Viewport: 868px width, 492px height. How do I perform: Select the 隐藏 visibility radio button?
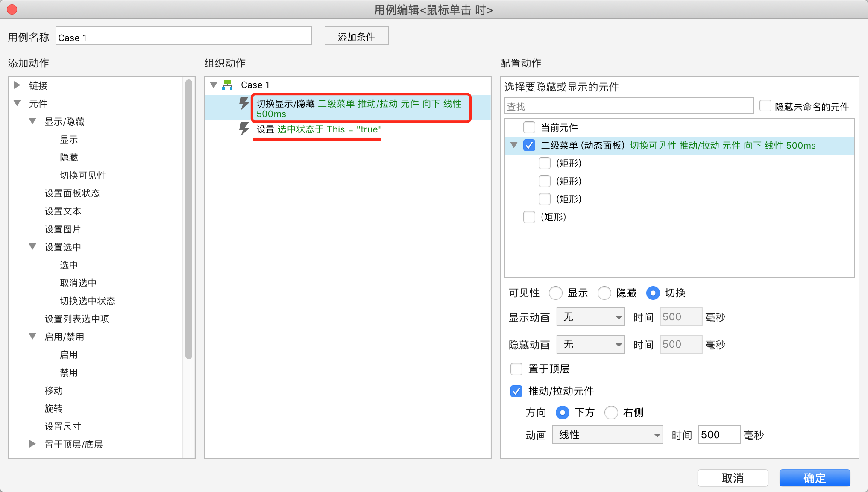604,293
